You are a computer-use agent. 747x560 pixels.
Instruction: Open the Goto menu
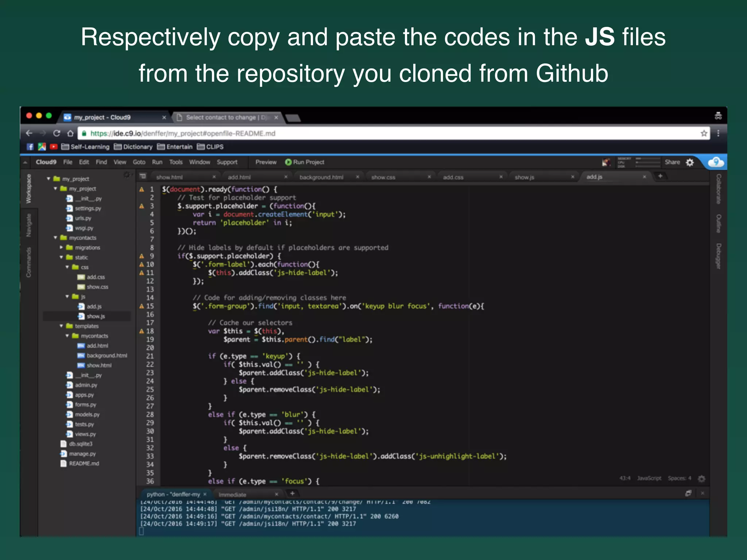[139, 162]
